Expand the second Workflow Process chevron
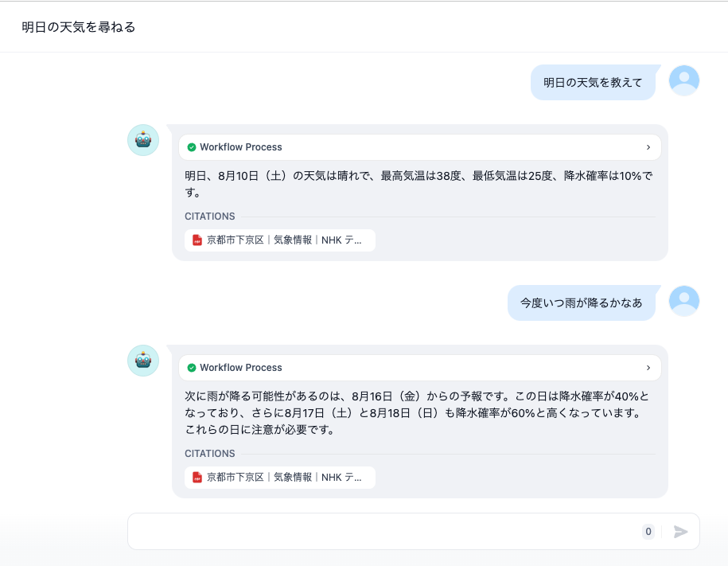 [648, 368]
